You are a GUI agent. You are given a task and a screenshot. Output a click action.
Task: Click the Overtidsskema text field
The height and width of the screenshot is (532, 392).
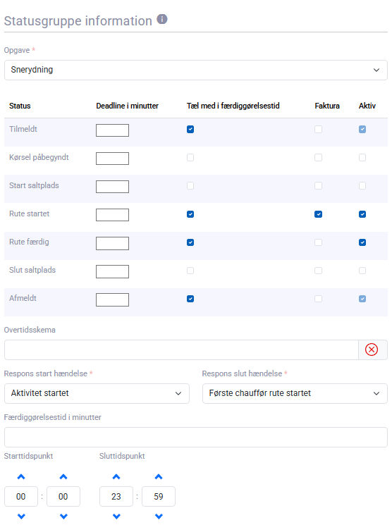pos(182,349)
